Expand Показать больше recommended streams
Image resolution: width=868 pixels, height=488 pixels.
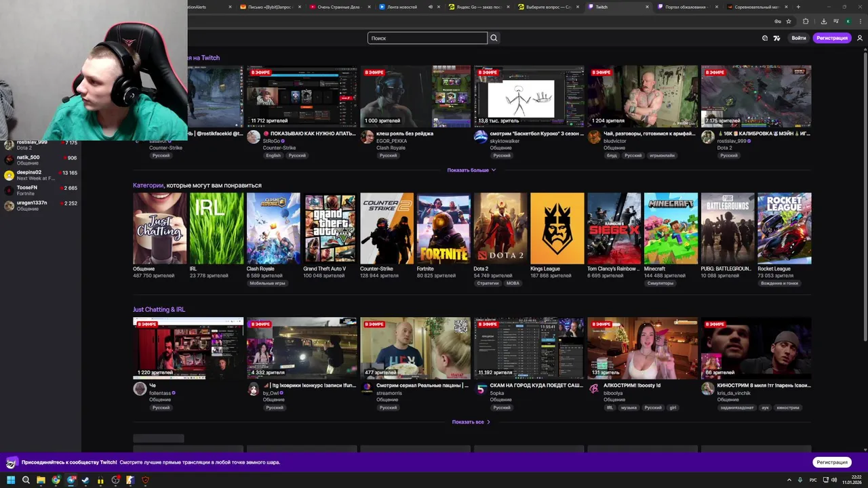tap(471, 170)
